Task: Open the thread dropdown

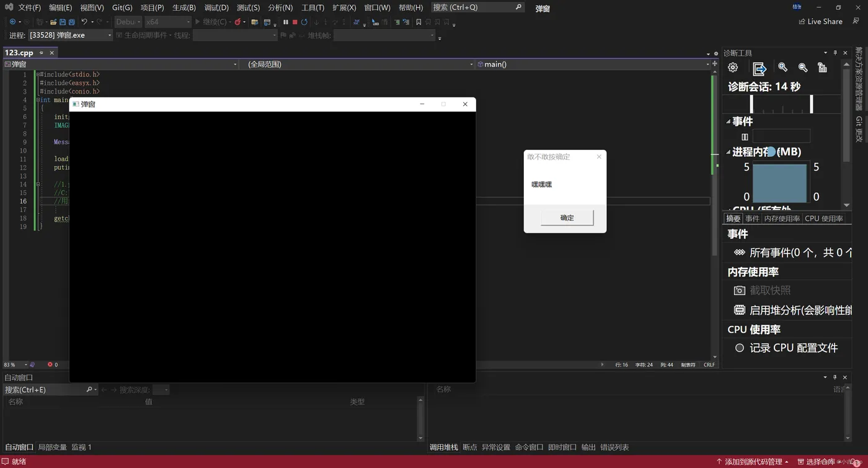Action: tap(235, 35)
